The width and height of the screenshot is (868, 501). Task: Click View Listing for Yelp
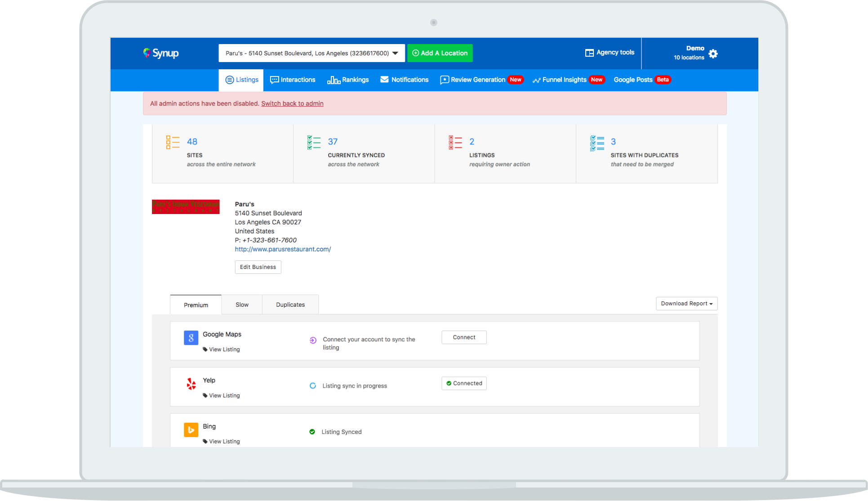pyautogui.click(x=221, y=396)
